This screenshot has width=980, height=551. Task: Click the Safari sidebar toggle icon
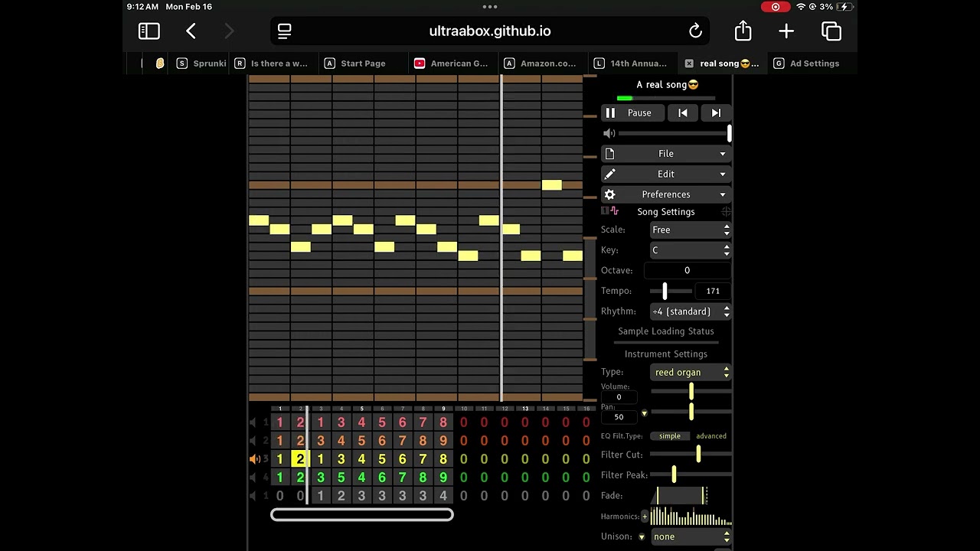point(149,31)
